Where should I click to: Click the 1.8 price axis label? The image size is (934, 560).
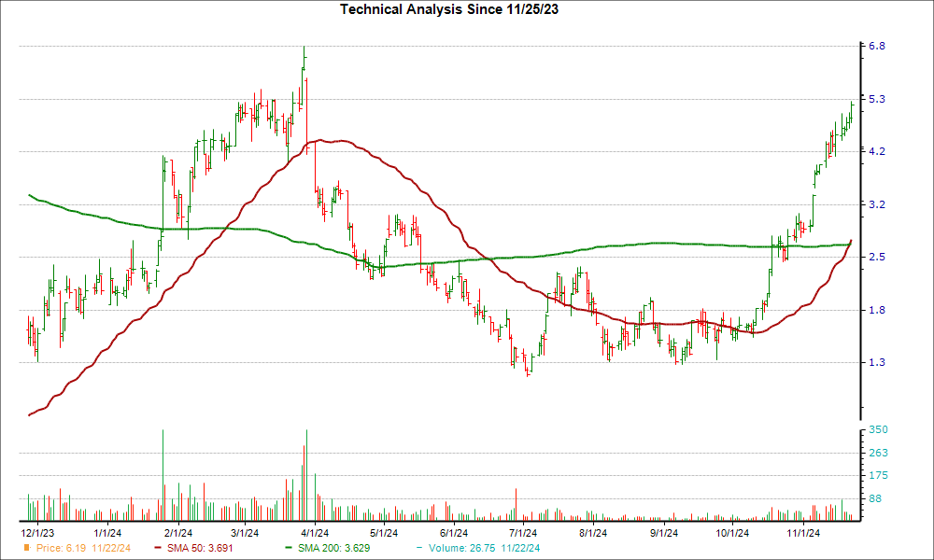pyautogui.click(x=877, y=310)
